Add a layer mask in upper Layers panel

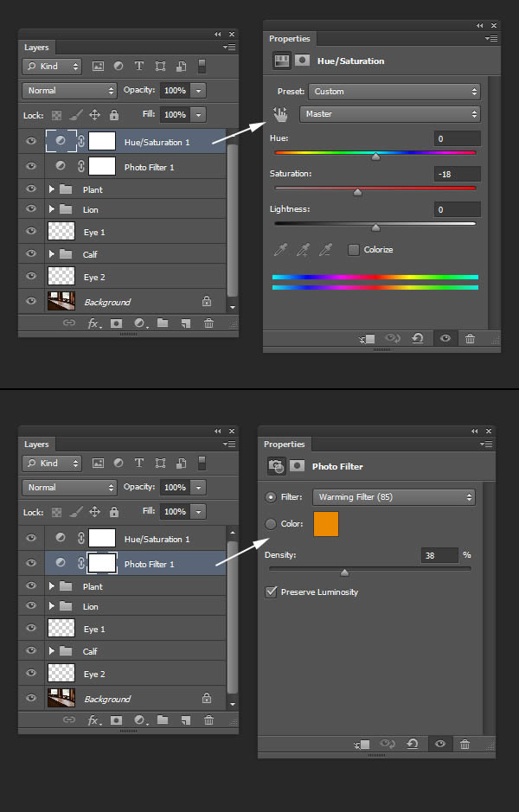117,323
